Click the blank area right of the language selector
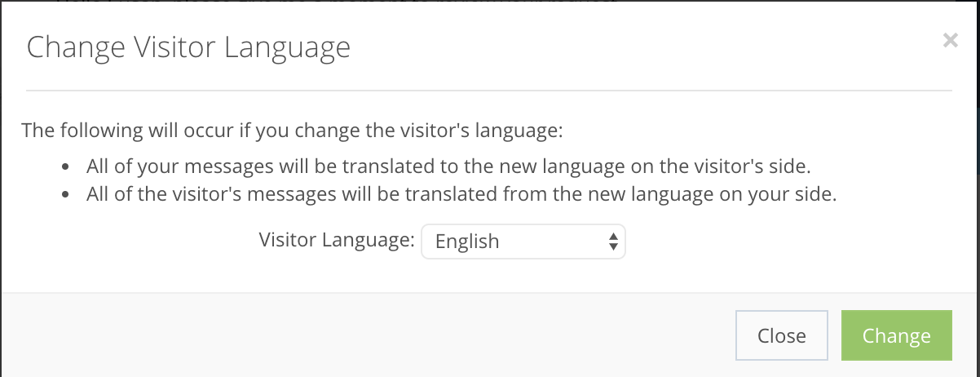 pos(775,242)
